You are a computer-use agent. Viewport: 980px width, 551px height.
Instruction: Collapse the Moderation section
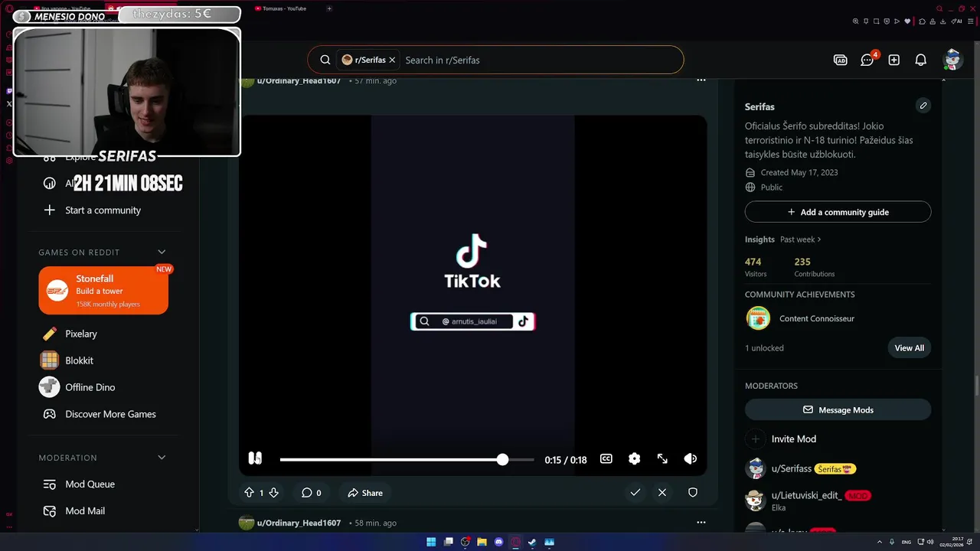(162, 457)
